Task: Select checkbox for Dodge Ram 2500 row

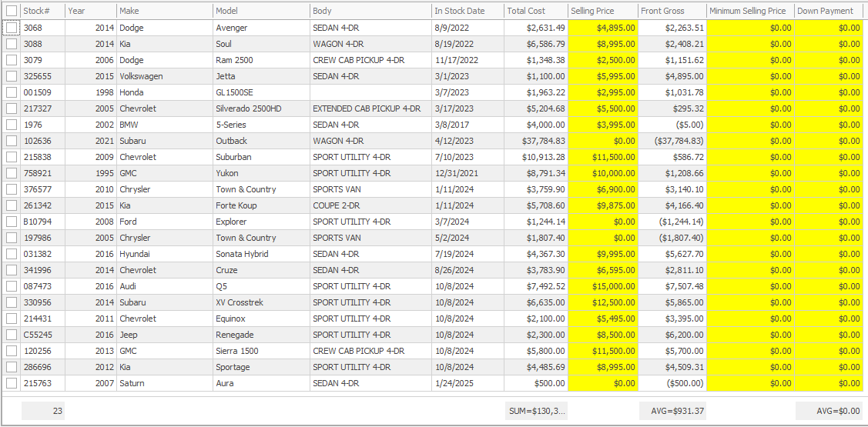Action: click(x=12, y=60)
